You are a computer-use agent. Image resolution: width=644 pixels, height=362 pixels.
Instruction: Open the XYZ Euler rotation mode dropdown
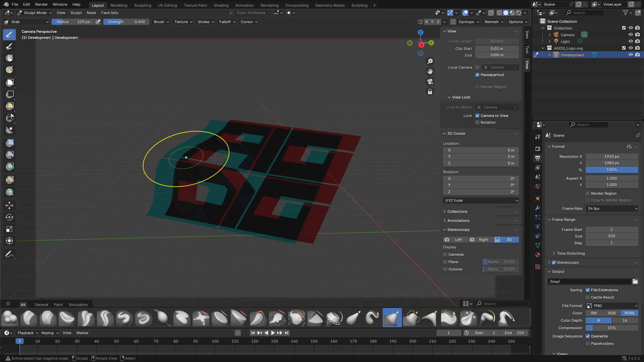point(481,200)
